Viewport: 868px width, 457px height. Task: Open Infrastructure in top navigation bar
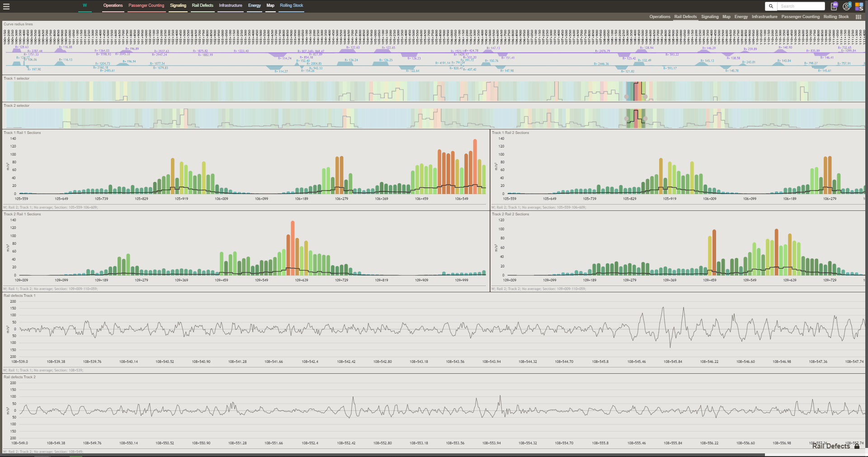click(231, 5)
